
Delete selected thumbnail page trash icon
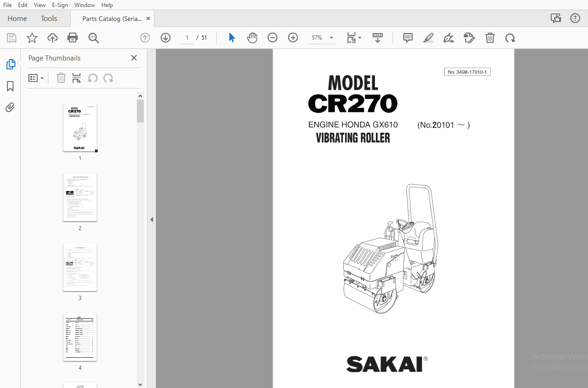[61, 78]
